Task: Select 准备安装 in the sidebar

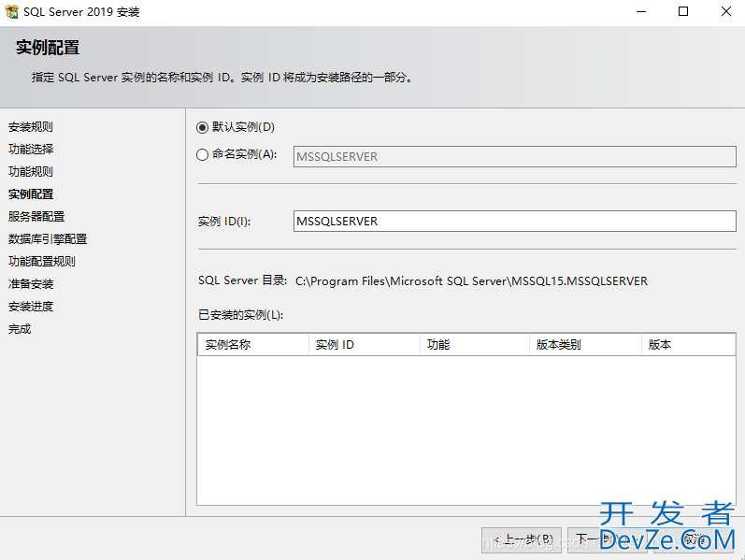Action: (31, 284)
